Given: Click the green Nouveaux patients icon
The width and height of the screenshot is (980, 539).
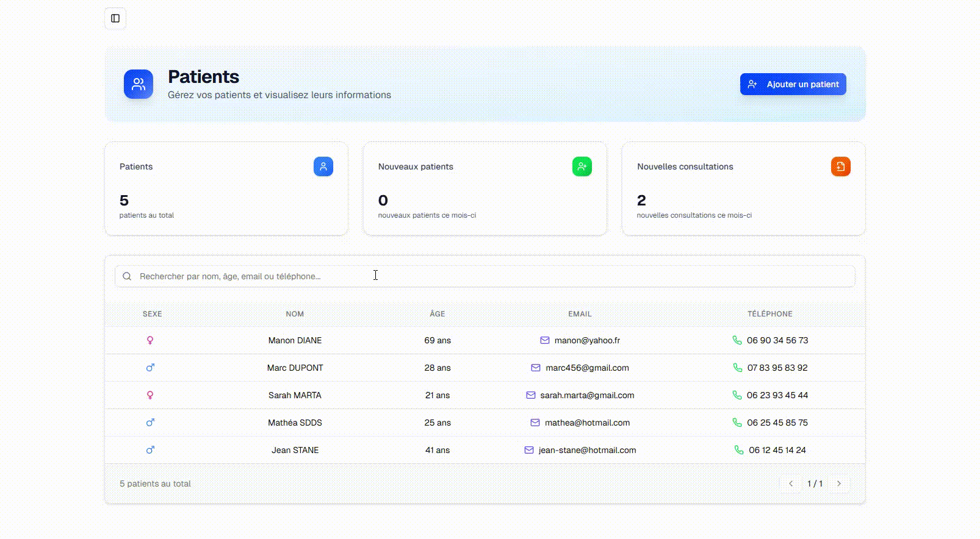Looking at the screenshot, I should pyautogui.click(x=582, y=166).
